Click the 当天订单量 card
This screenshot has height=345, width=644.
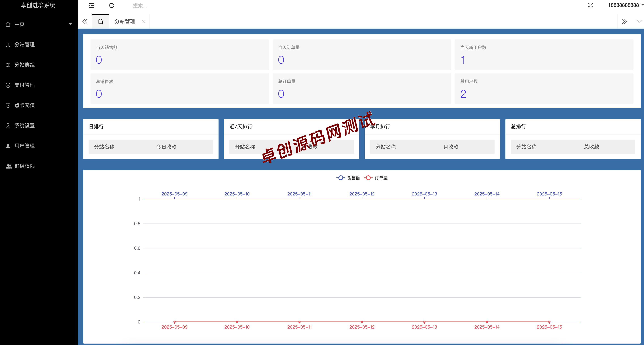pyautogui.click(x=361, y=54)
